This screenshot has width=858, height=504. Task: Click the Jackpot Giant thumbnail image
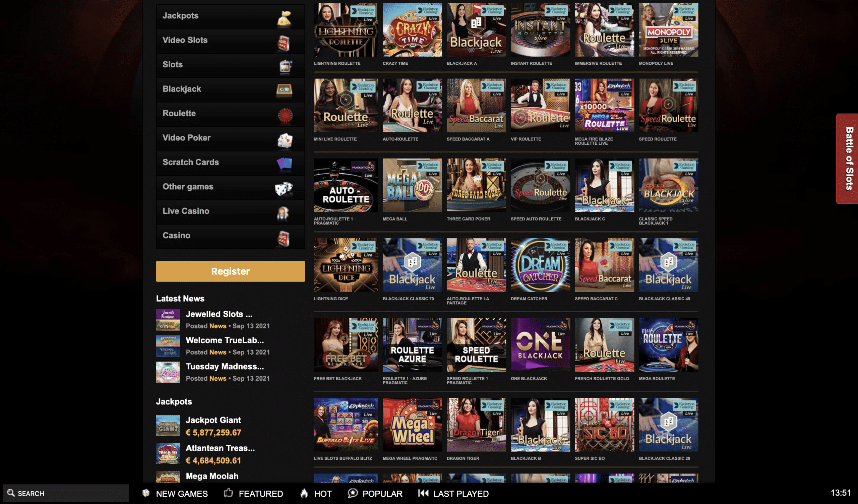168,425
